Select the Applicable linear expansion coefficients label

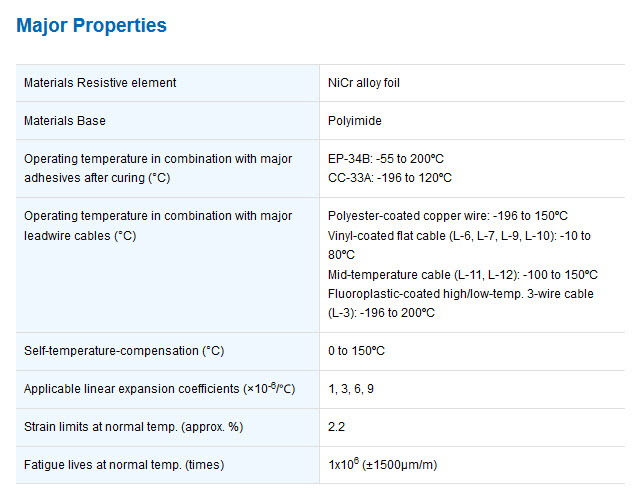pyautogui.click(x=160, y=388)
